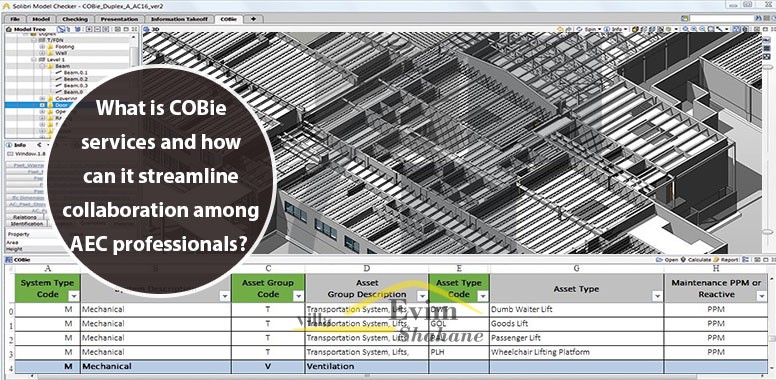Image resolution: width=776 pixels, height=380 pixels.
Task: Switch to the Checking tab
Action: (x=75, y=19)
